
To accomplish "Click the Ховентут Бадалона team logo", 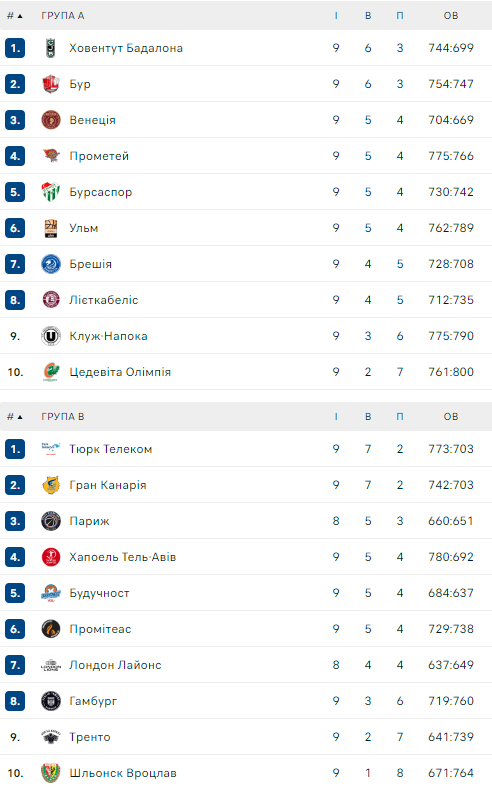I will click(51, 48).
